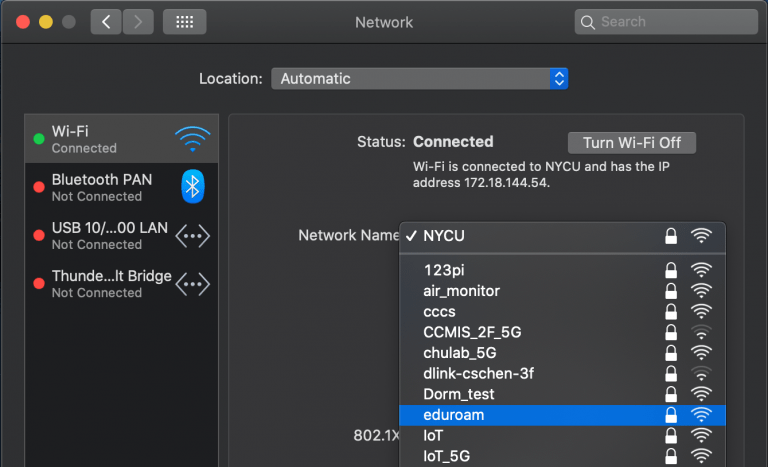Open the Location dropdown
The height and width of the screenshot is (467, 768).
click(419, 78)
